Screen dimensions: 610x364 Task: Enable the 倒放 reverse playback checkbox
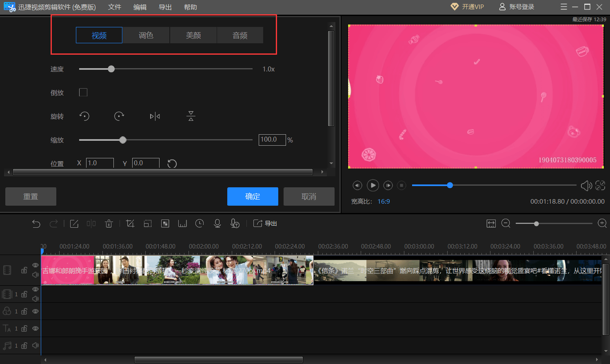(83, 93)
